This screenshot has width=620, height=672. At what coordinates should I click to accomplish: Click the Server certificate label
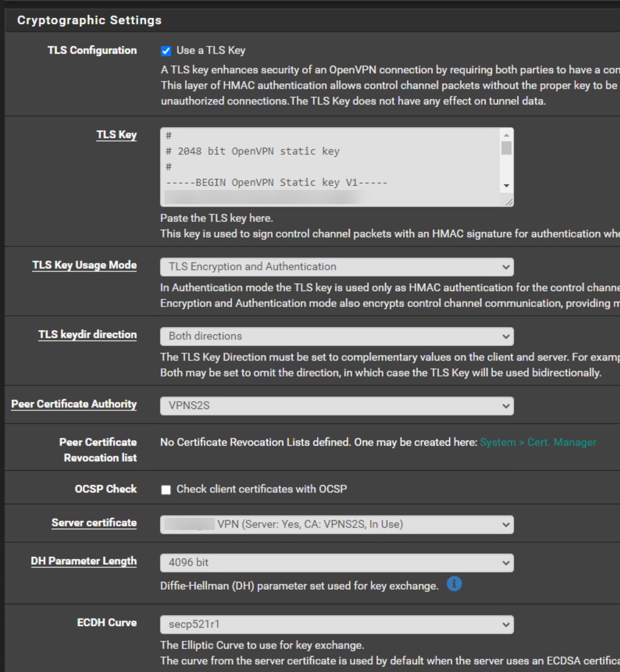coord(94,523)
